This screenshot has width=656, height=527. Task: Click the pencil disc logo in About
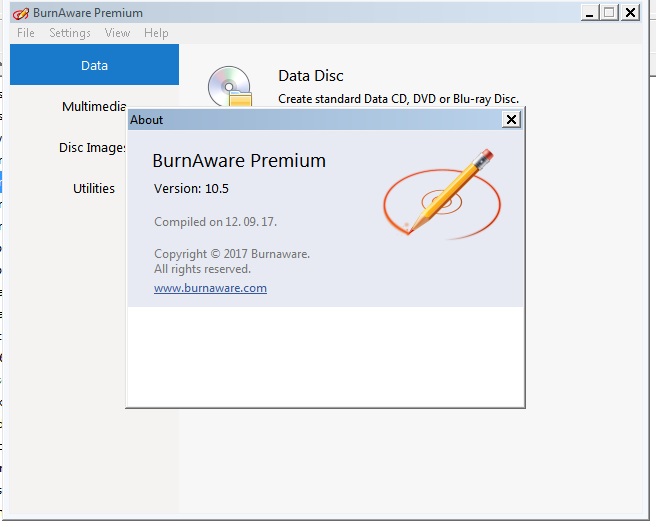click(x=442, y=194)
